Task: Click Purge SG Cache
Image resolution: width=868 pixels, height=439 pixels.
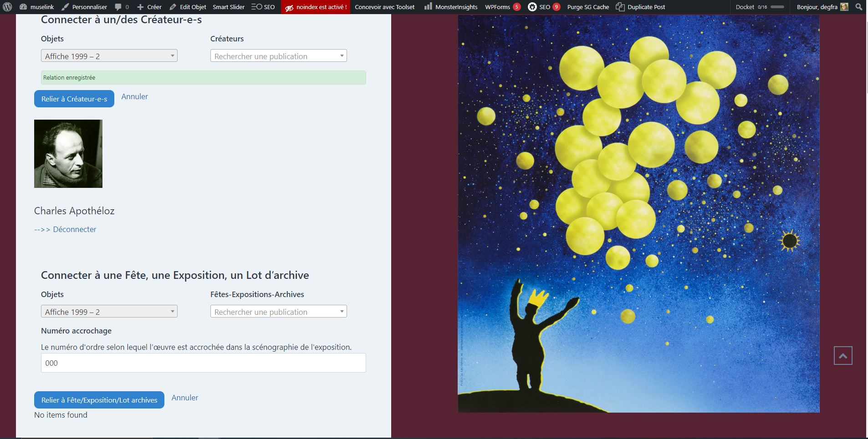Action: point(588,7)
